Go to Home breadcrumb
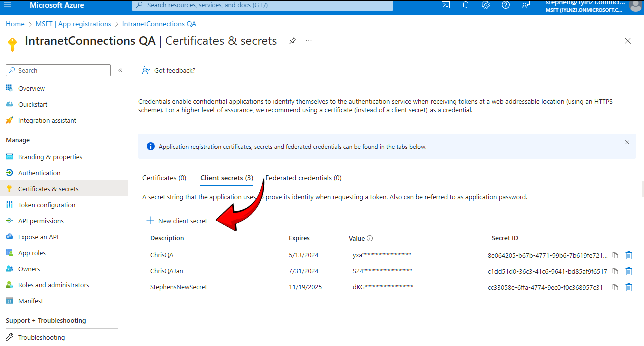The width and height of the screenshot is (644, 346). coord(15,24)
